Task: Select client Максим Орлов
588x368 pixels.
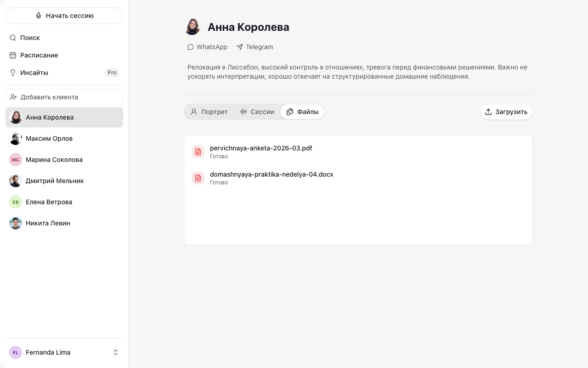Action: coord(64,138)
